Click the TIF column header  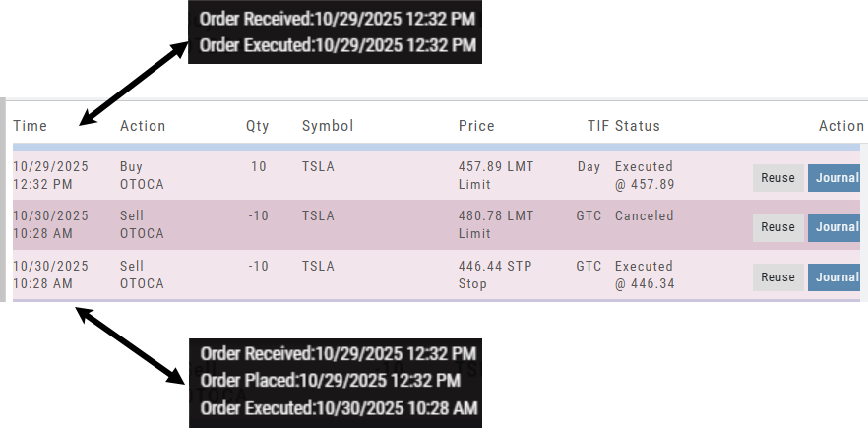(x=593, y=126)
